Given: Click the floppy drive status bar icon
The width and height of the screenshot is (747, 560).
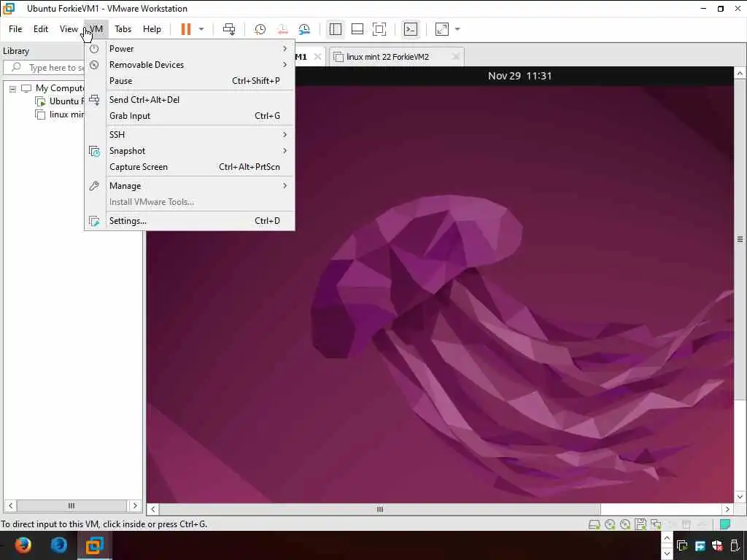Looking at the screenshot, I should (x=640, y=525).
